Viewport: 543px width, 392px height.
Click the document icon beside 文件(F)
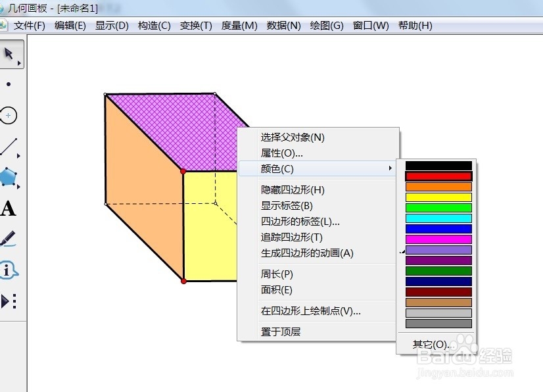click(x=3, y=26)
